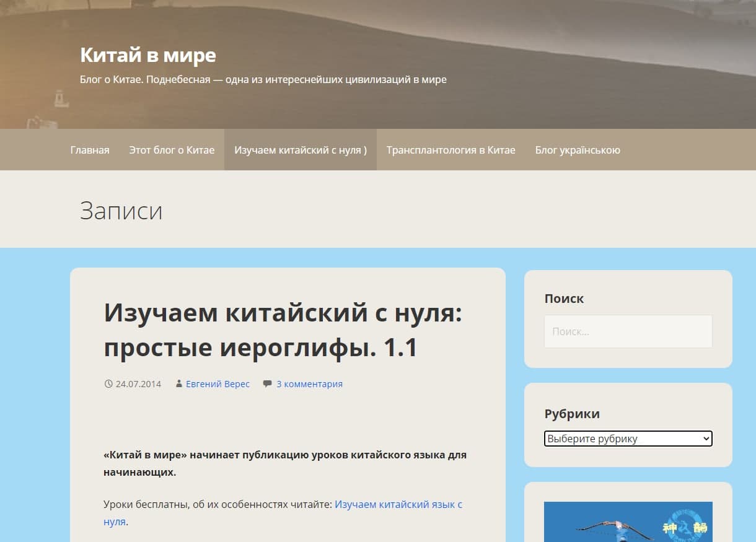Focus the Поиск search input field
The image size is (756, 542).
628,331
